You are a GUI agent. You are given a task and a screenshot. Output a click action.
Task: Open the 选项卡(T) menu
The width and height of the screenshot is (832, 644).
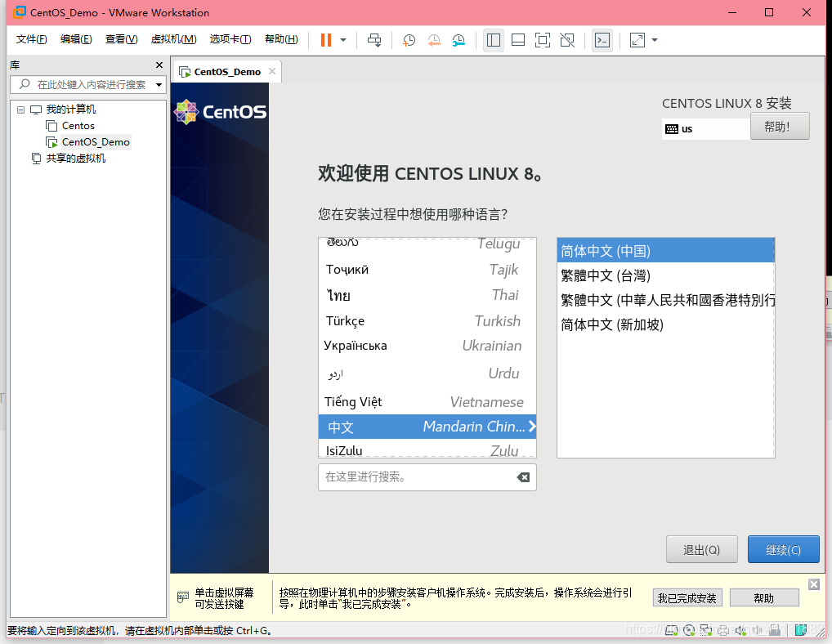[230, 39]
